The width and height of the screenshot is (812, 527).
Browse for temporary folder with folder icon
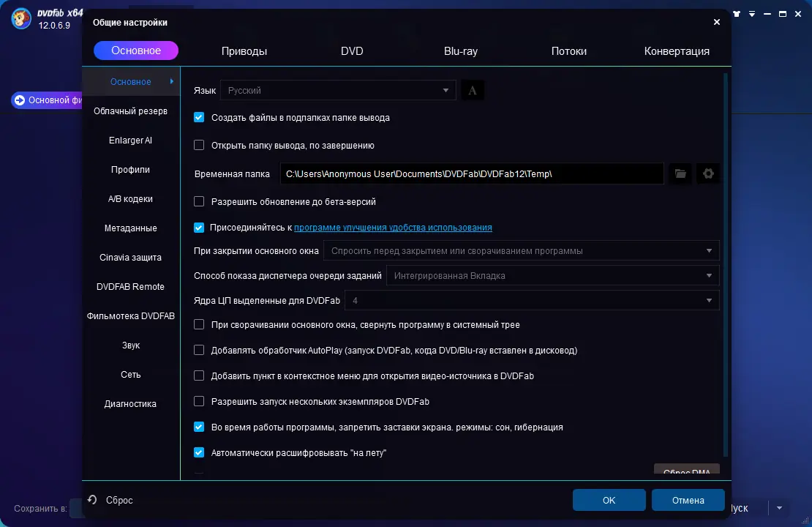click(x=680, y=173)
